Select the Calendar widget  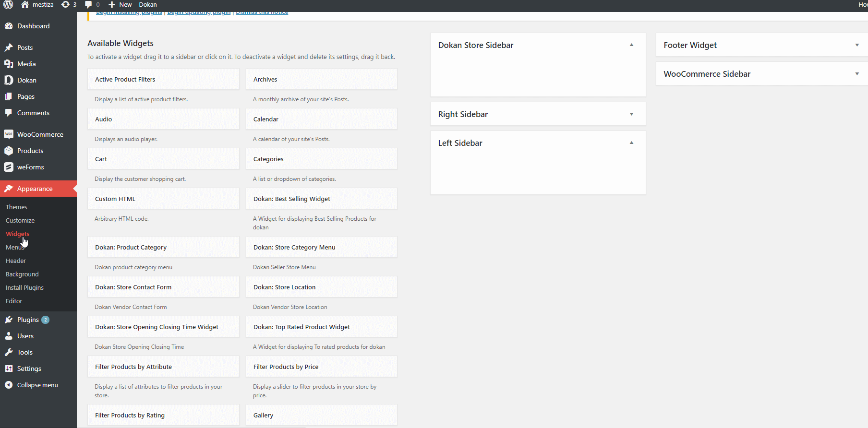point(322,119)
